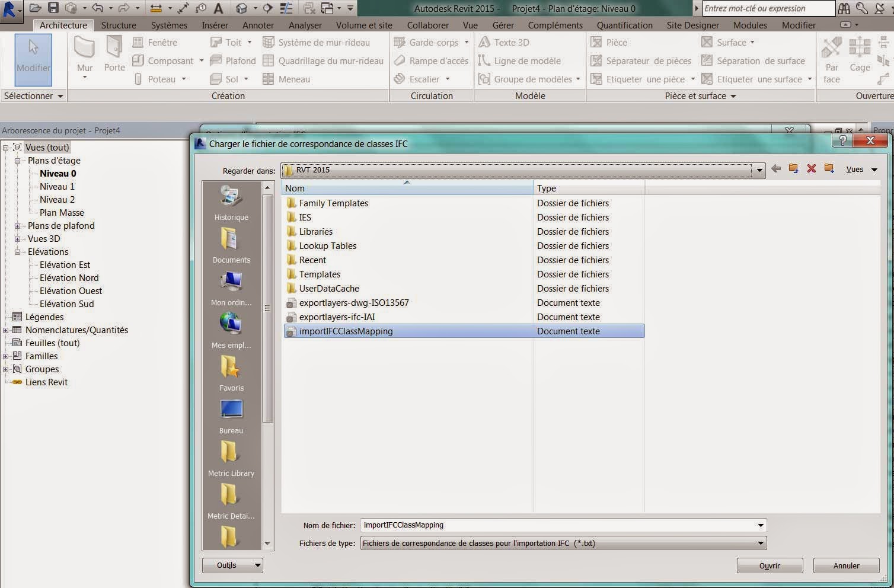Click the red delete X icon in file dialog

[x=812, y=169]
